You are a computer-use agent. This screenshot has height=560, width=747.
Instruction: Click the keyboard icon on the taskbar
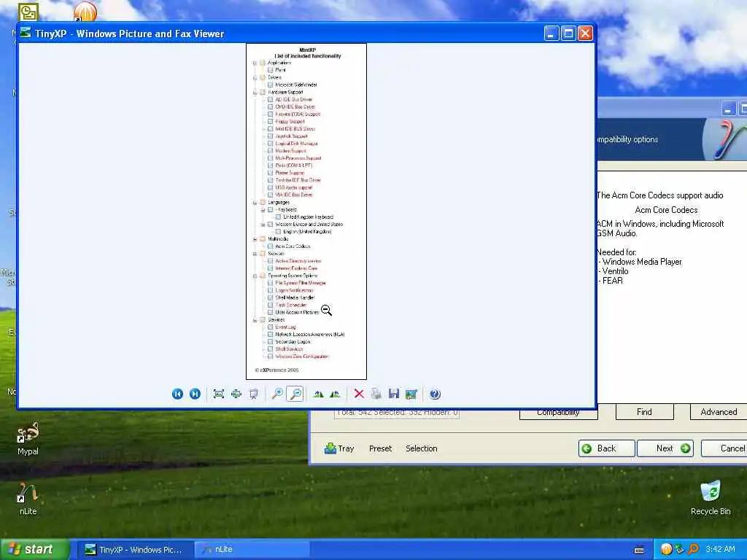tap(639, 550)
